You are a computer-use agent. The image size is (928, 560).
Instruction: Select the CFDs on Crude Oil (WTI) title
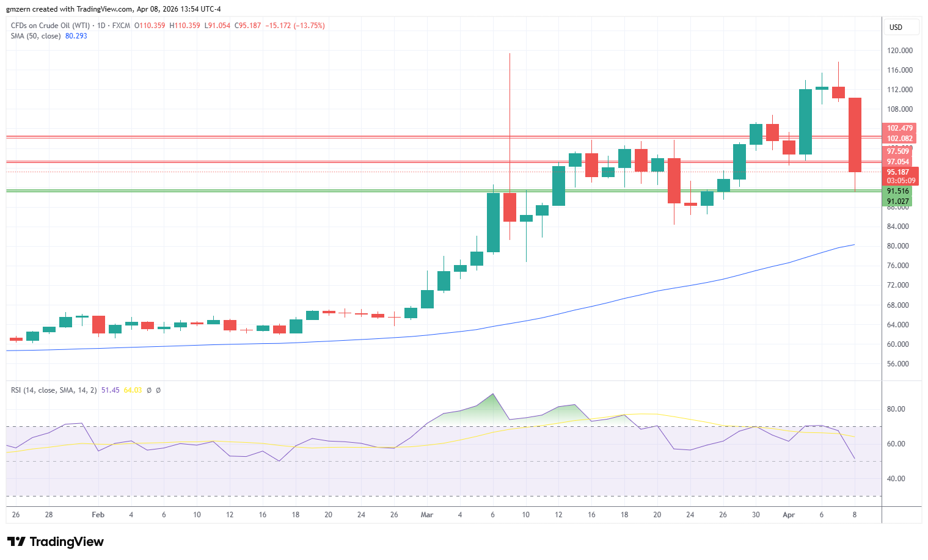[50, 26]
